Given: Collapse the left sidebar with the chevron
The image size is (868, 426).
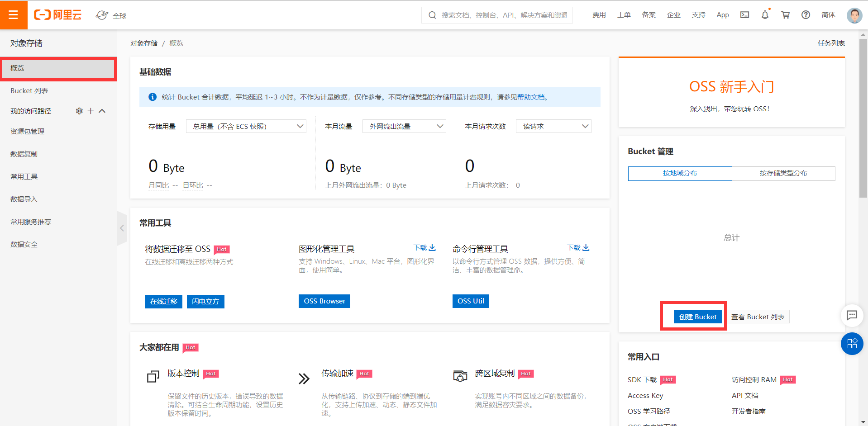Looking at the screenshot, I should point(122,228).
